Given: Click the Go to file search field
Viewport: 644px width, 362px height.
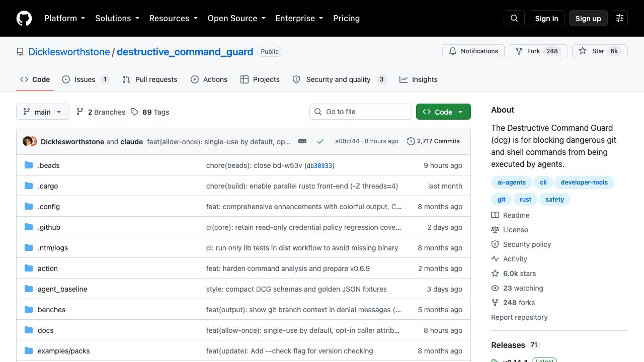Looking at the screenshot, I should pyautogui.click(x=361, y=112).
